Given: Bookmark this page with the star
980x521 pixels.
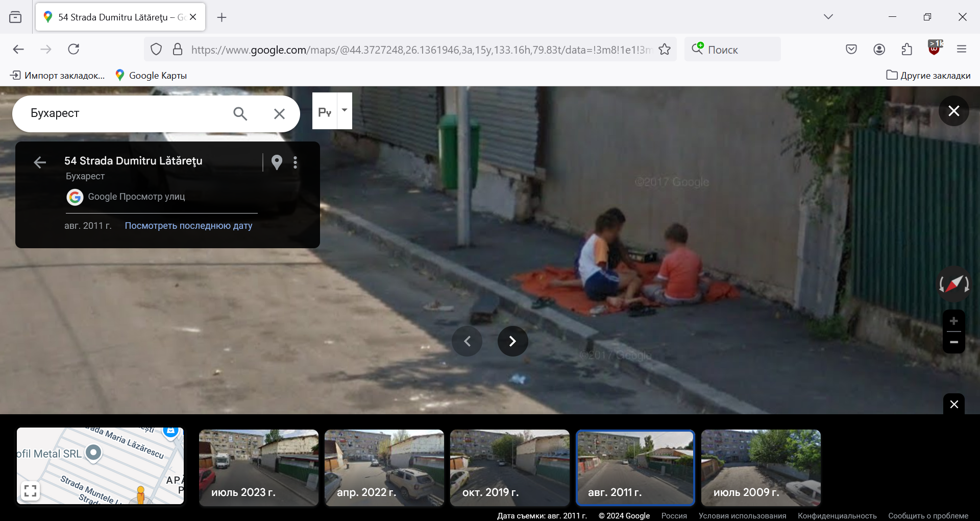Looking at the screenshot, I should pyautogui.click(x=665, y=50).
